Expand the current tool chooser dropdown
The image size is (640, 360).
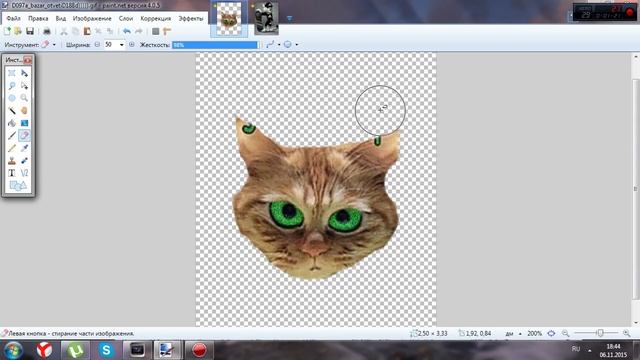click(54, 44)
